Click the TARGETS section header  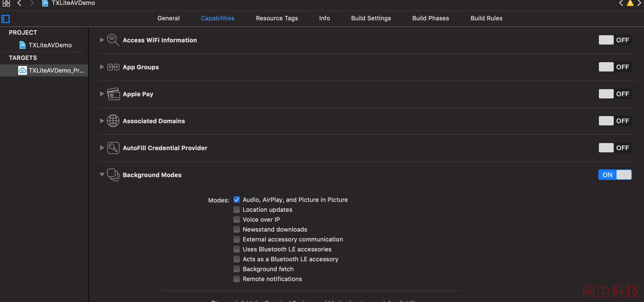point(23,58)
